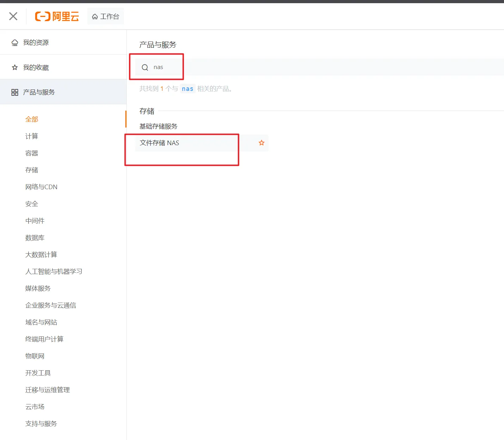Select the 人工智能与机器学习 category

click(x=54, y=272)
